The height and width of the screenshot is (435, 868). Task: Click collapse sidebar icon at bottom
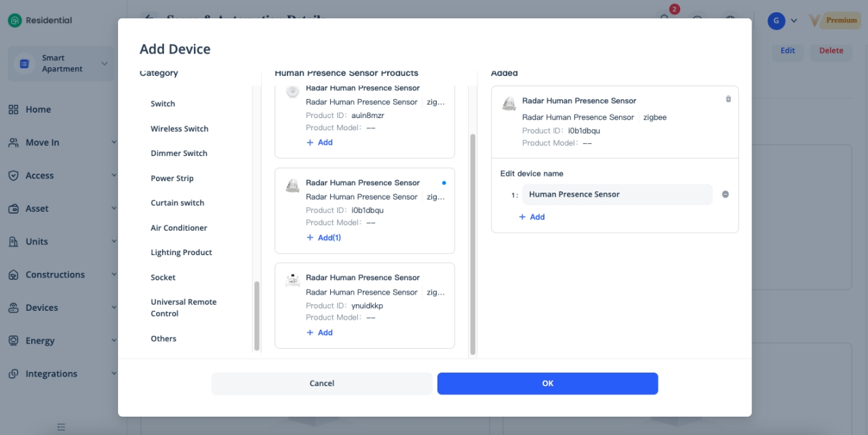point(61,427)
